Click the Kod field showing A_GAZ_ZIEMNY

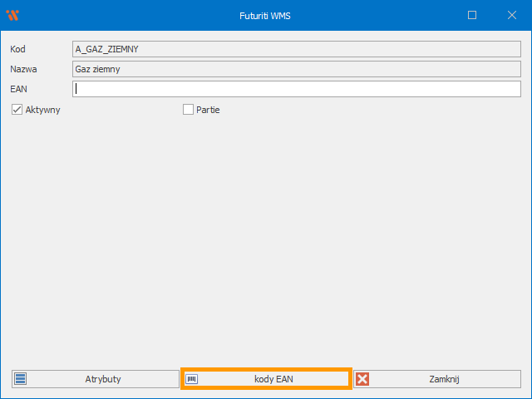coord(296,49)
